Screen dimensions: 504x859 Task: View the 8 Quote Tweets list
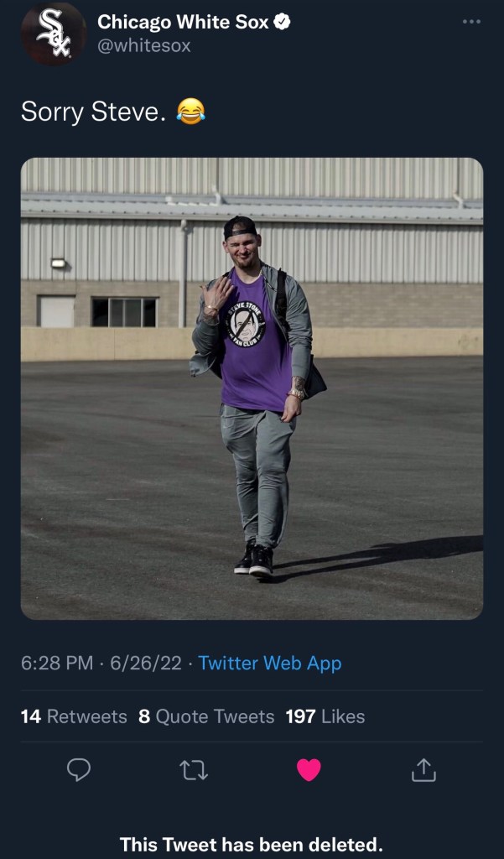(206, 716)
